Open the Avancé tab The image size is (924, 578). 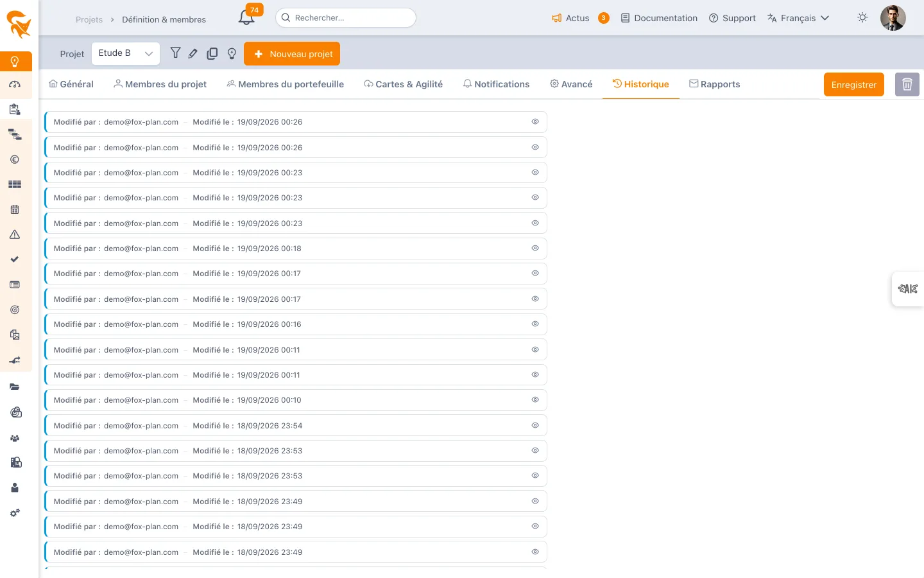[x=571, y=84]
